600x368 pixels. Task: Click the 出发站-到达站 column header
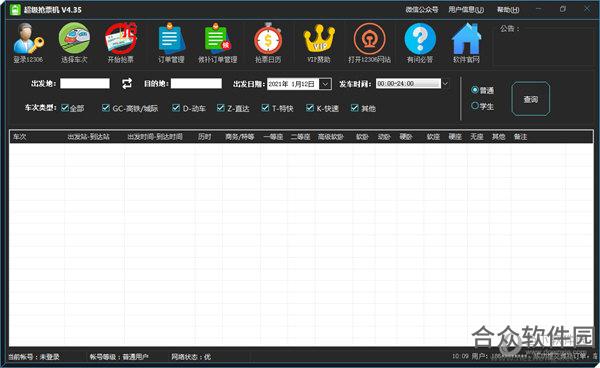click(88, 137)
